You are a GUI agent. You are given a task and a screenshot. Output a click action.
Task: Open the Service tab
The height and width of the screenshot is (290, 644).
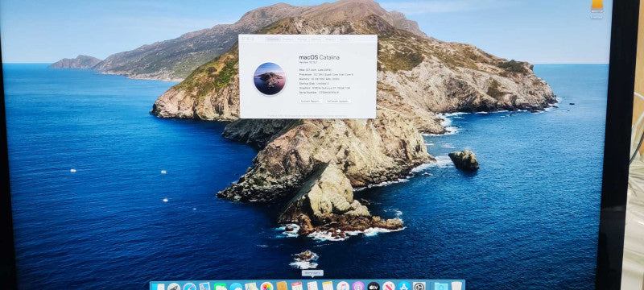344,39
